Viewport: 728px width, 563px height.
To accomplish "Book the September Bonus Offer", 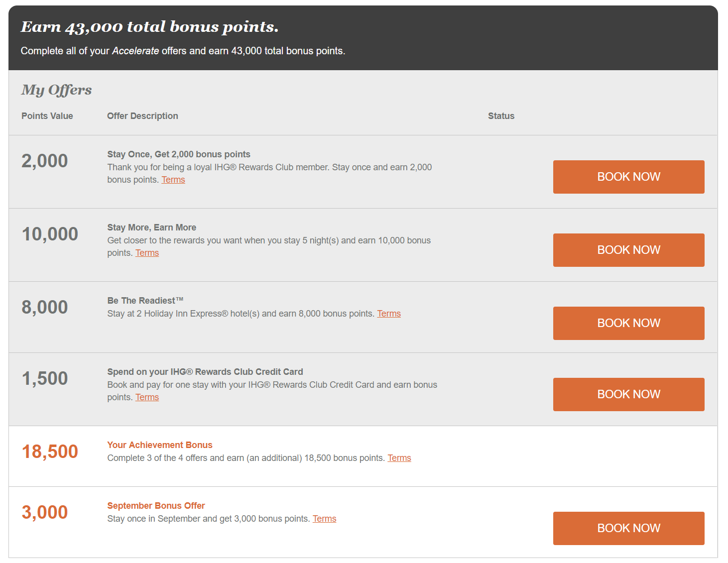I will click(628, 528).
